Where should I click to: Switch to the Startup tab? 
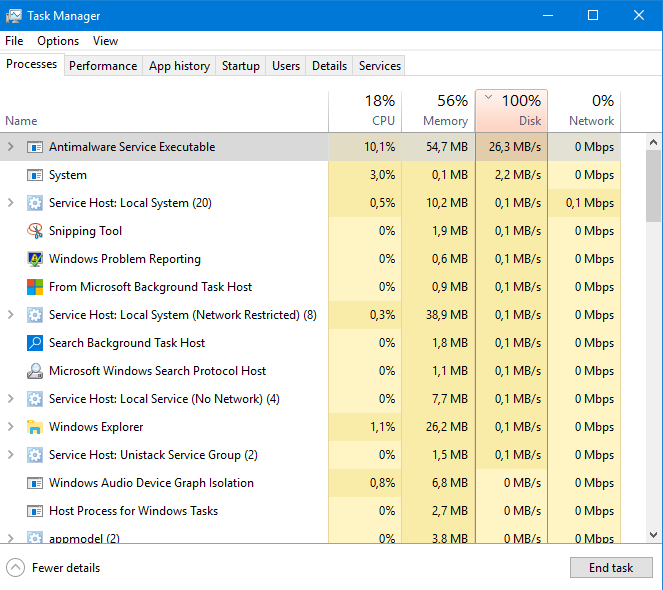tap(241, 66)
